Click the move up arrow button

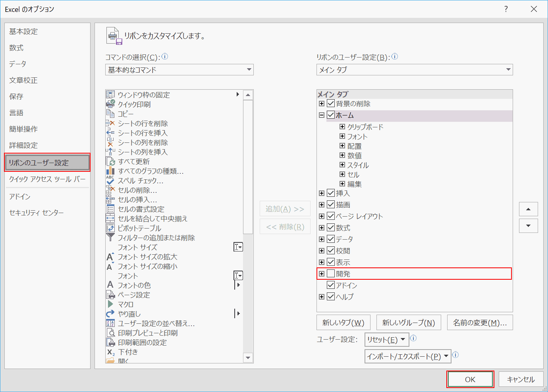coord(529,209)
